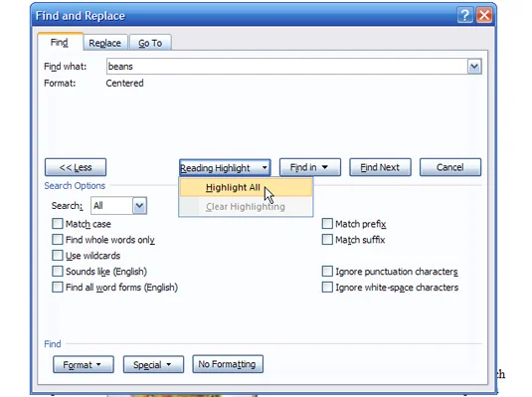Check Ignore white-space characters
This screenshot has width=532, height=397.
click(327, 288)
